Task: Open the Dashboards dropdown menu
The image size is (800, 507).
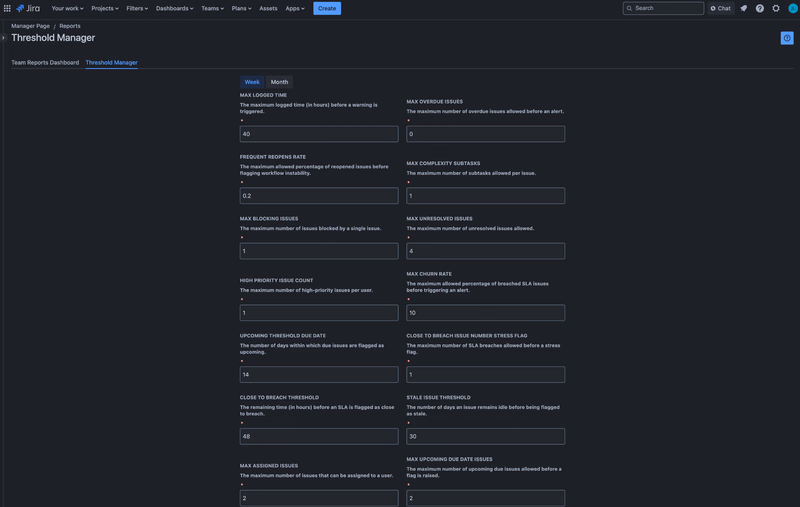Action: (174, 8)
